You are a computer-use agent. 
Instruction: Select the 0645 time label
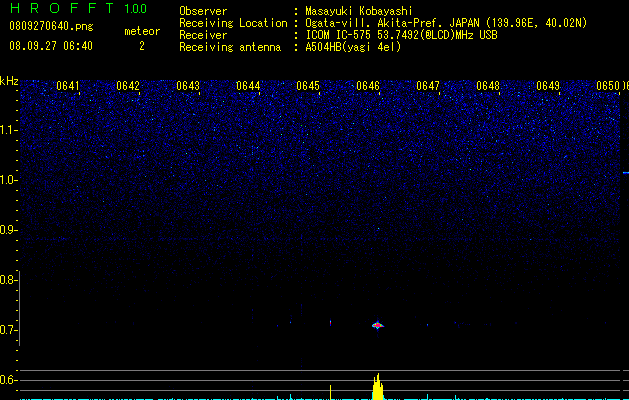(x=308, y=86)
